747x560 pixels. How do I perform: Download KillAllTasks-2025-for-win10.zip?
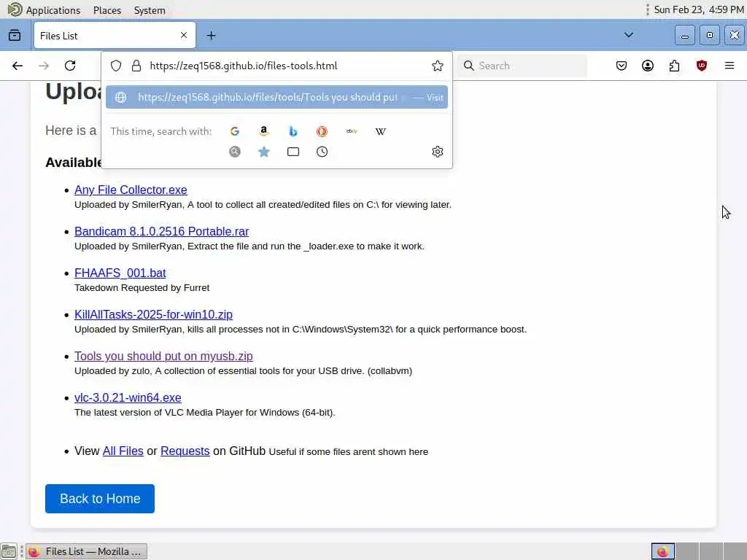point(153,314)
